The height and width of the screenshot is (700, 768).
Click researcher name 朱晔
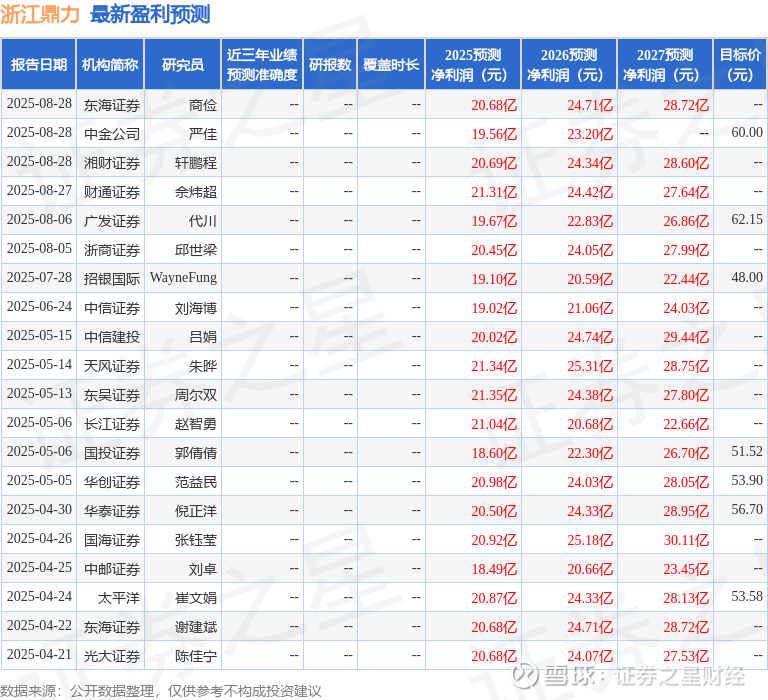tap(202, 365)
